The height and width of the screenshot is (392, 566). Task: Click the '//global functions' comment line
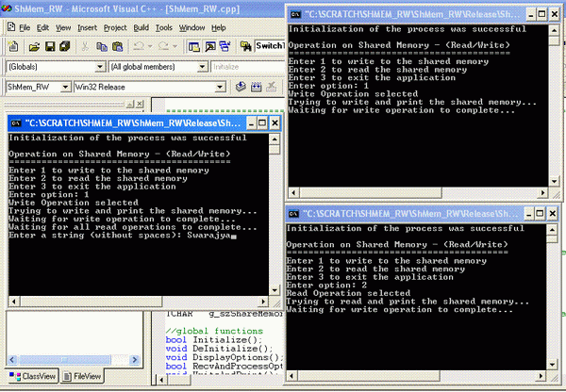tap(214, 331)
